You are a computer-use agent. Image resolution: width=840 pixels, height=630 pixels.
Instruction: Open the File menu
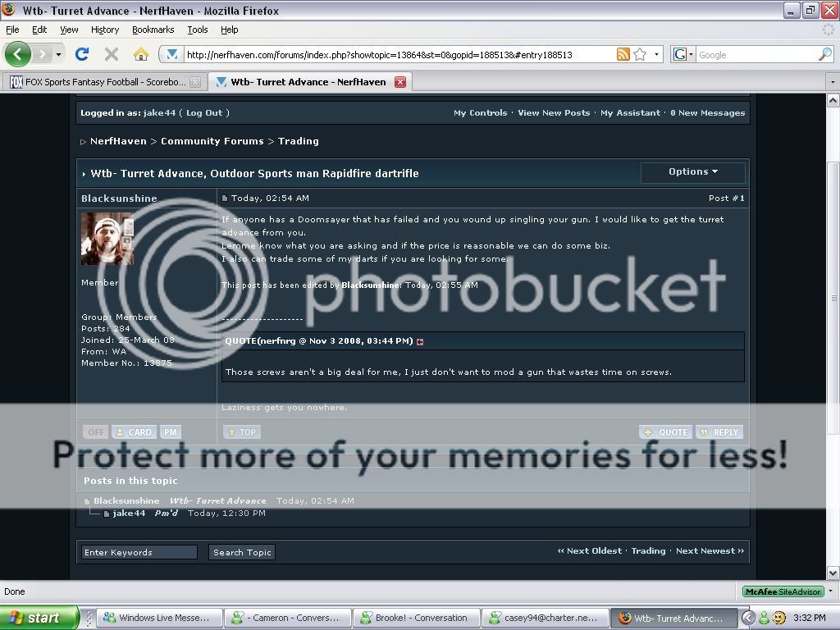coord(12,30)
